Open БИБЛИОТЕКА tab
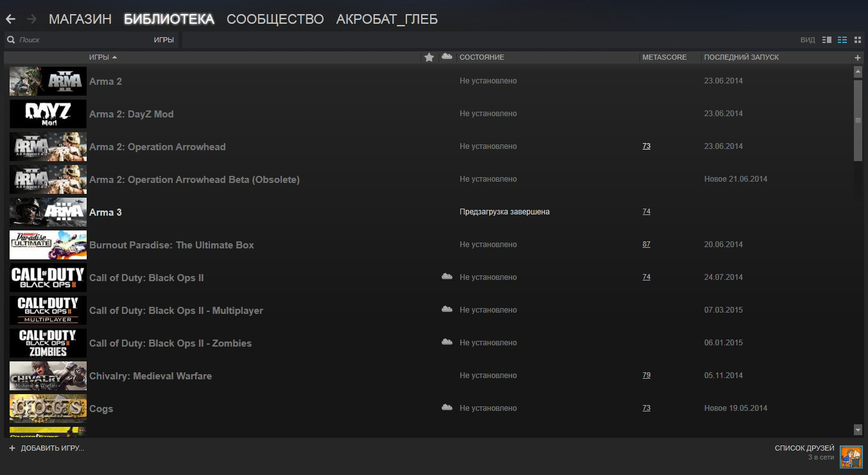 169,19
